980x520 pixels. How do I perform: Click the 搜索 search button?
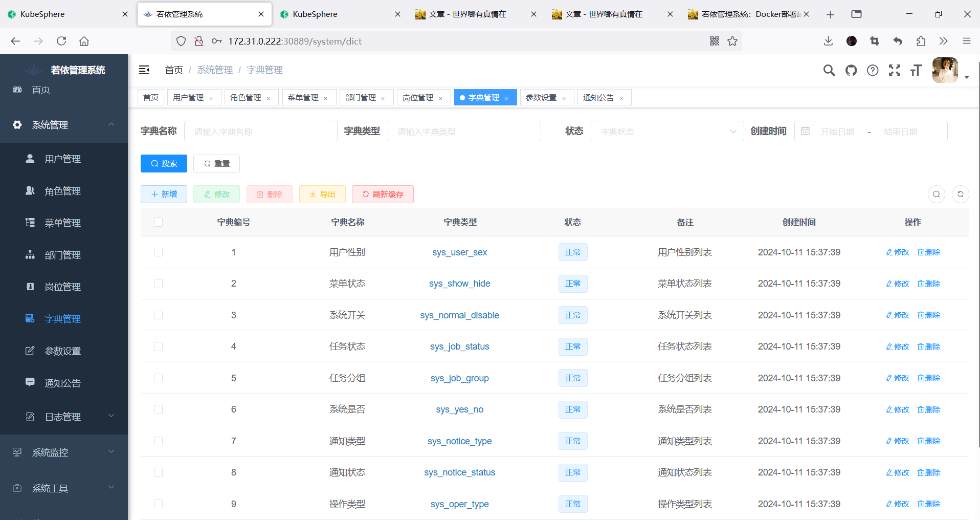click(164, 163)
